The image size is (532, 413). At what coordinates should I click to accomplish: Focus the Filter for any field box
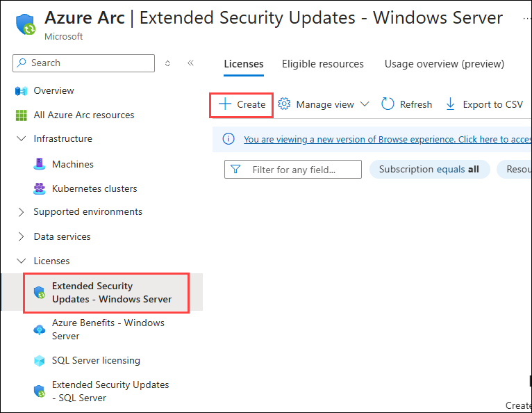tap(293, 169)
